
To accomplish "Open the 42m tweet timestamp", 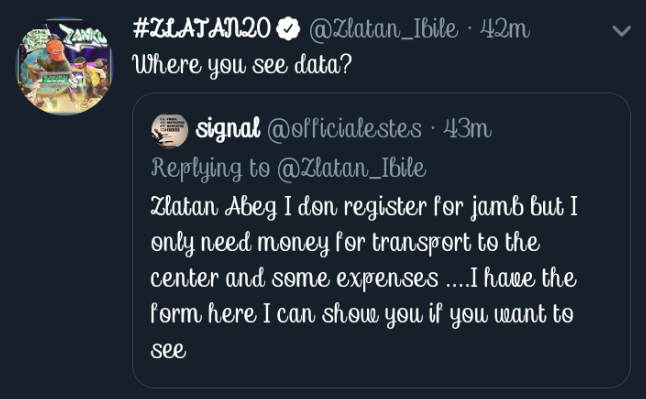I will coord(505,30).
